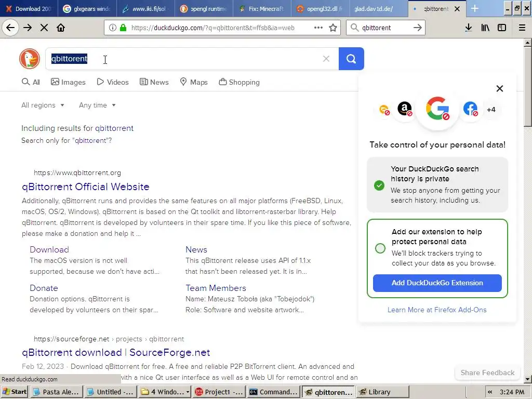Search only for exact "qbittorent" link
Viewport: 532px width, 399px height.
(66, 140)
